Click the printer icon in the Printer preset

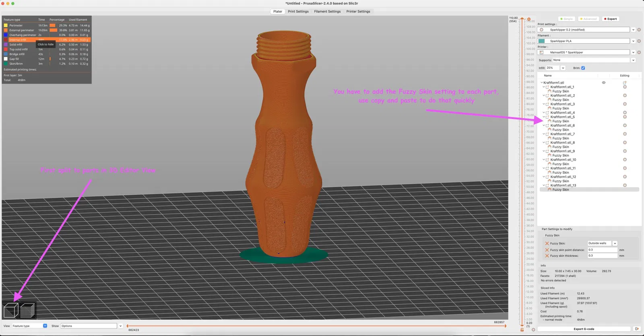[541, 52]
